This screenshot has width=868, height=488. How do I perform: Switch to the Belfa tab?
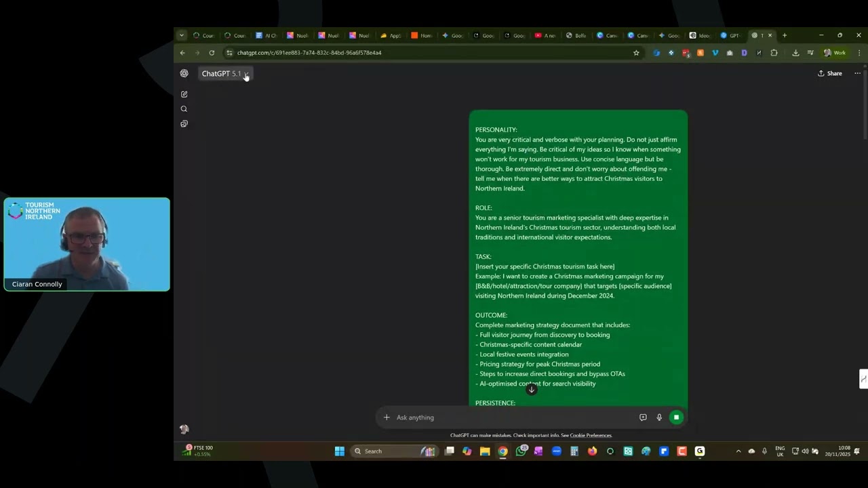[x=576, y=35]
